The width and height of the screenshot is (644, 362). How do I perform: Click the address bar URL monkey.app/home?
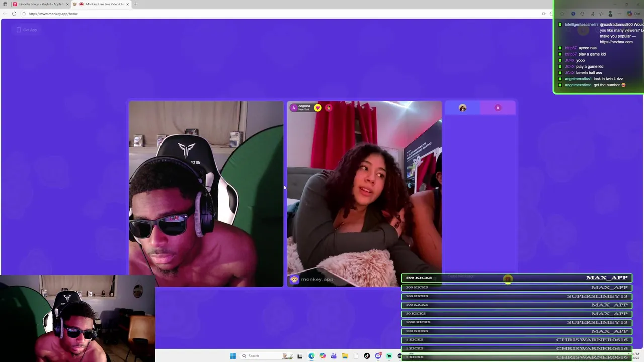tap(53, 14)
